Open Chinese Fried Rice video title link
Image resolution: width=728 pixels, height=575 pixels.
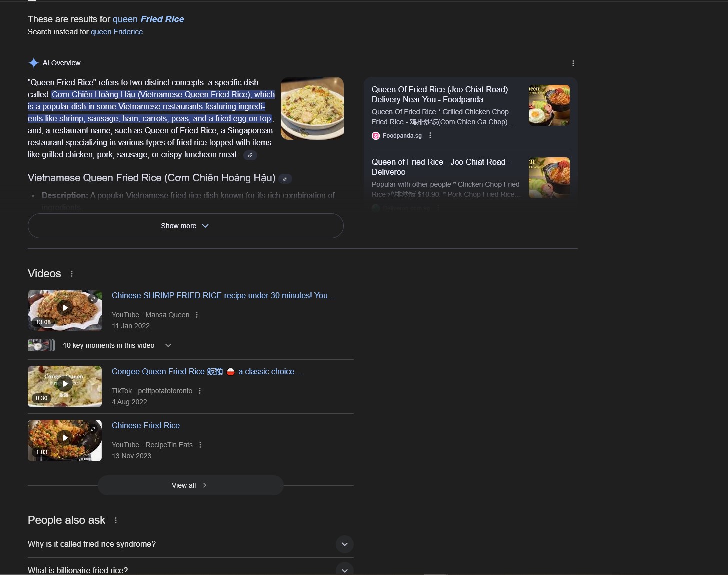[146, 425]
